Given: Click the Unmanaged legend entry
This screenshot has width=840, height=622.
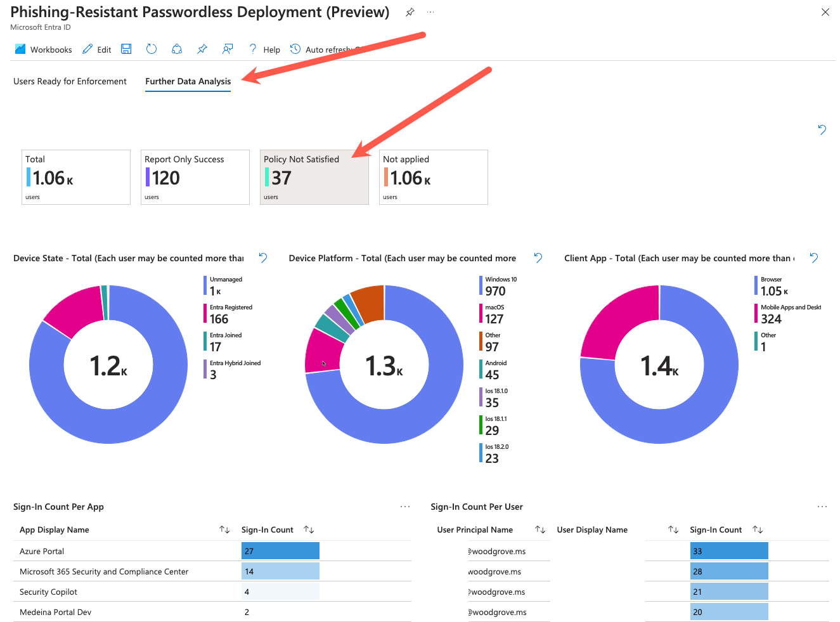Looking at the screenshot, I should 224,286.
